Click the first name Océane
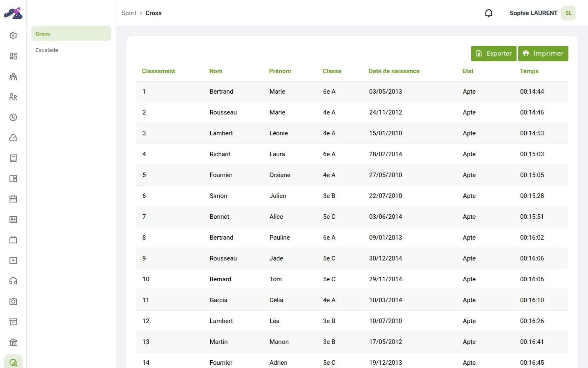This screenshot has width=588, height=368. coord(280,175)
